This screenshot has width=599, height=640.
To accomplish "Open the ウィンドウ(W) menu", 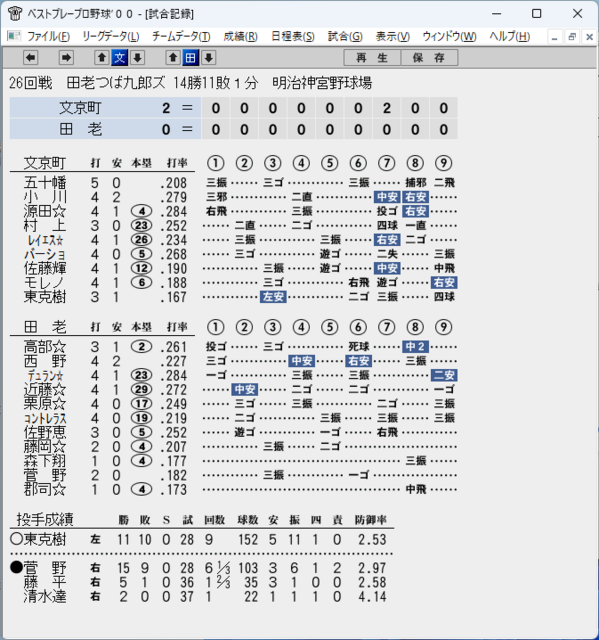I will 449,37.
